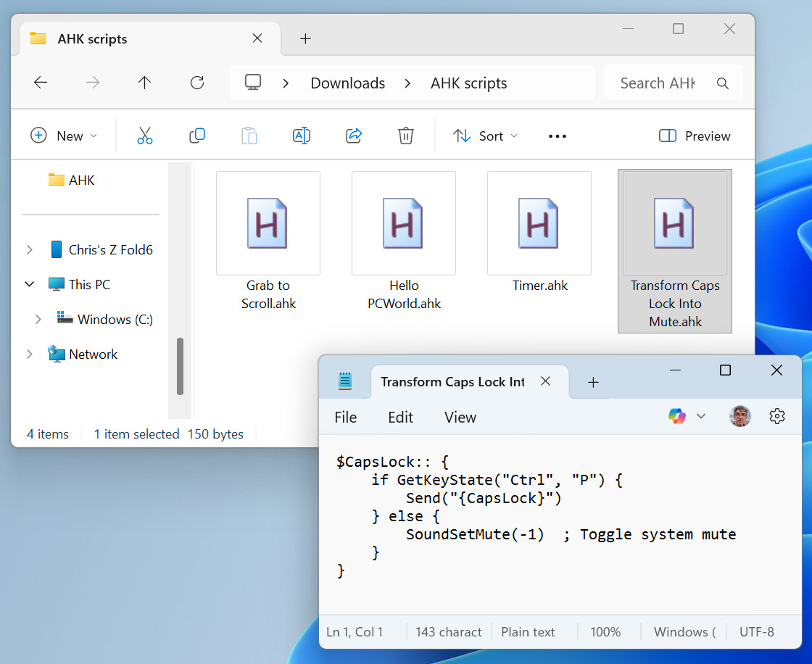Viewport: 812px width, 664px height.
Task: Share Transform Caps Lock Into Mute.ahk
Action: coord(354,136)
